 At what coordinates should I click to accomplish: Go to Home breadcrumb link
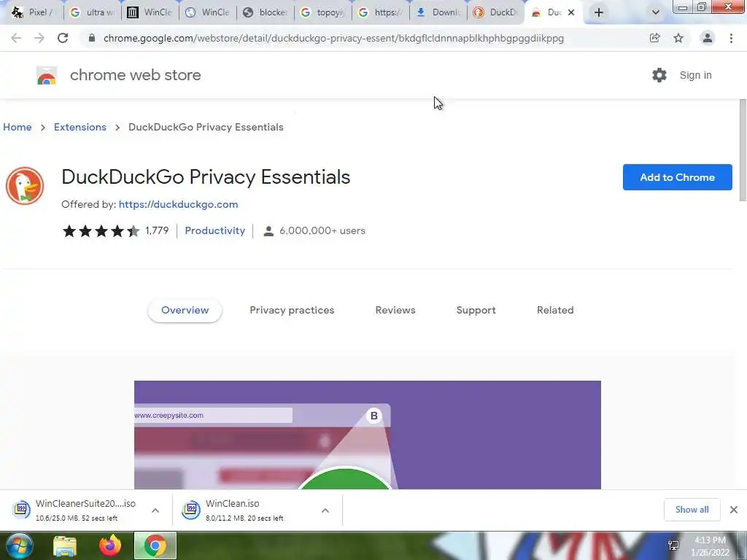tap(18, 127)
